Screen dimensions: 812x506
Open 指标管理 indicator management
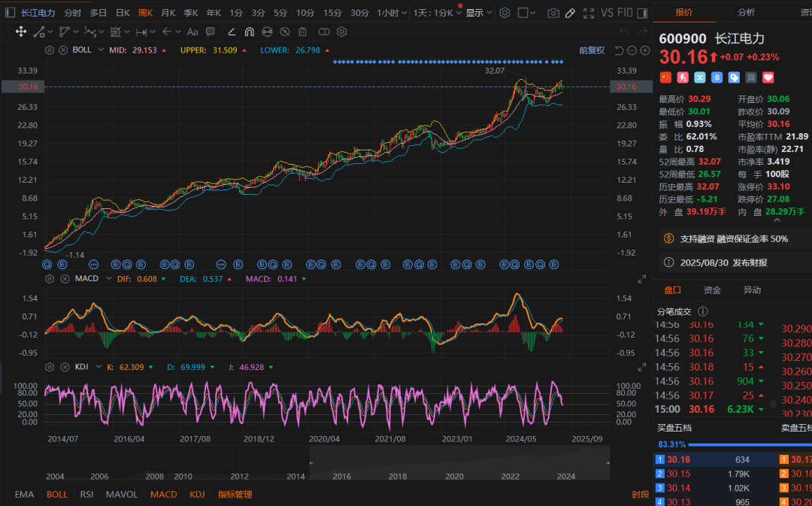235,495
